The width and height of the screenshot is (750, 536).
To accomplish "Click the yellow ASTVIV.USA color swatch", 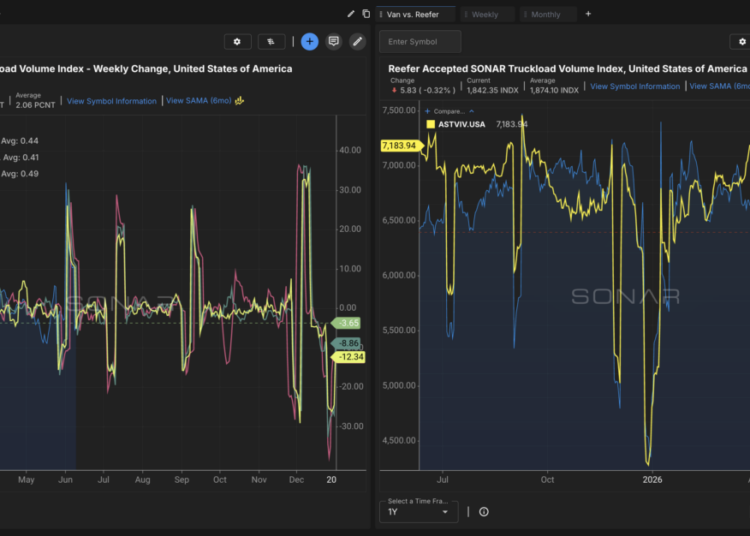I will [x=430, y=124].
